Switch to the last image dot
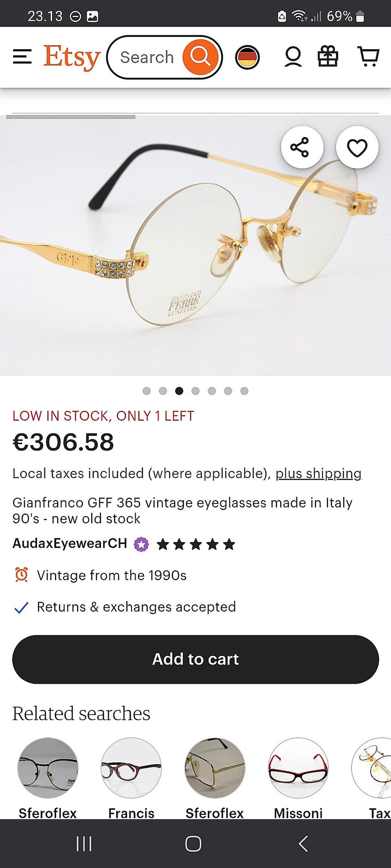391x868 pixels. (244, 391)
